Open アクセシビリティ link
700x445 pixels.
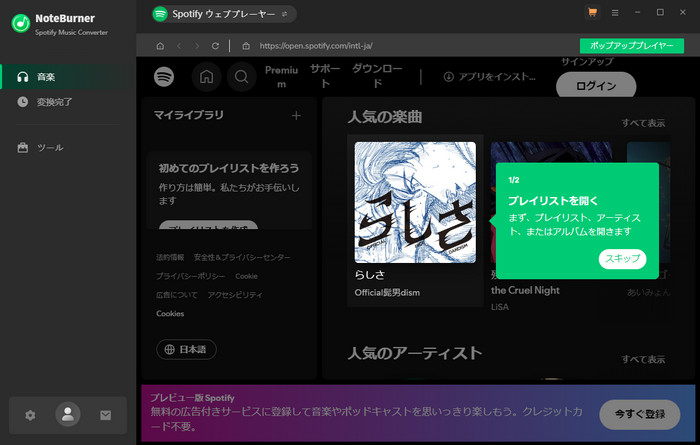click(x=235, y=295)
